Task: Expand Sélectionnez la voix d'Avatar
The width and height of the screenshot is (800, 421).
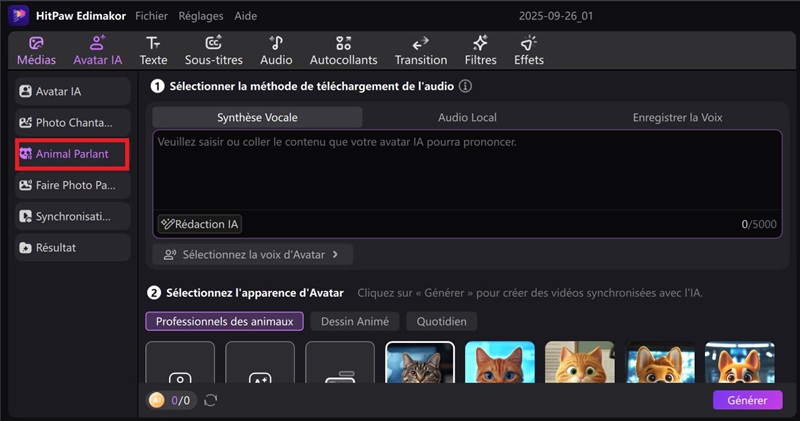Action: 253,254
